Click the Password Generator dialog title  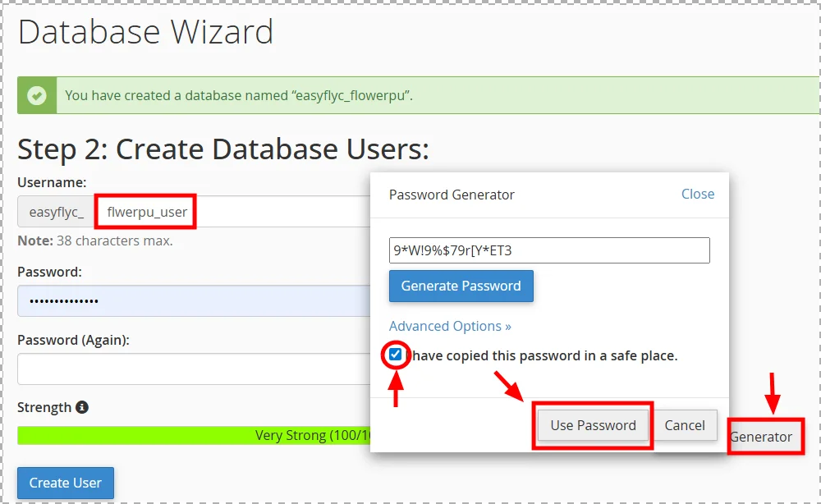click(451, 194)
